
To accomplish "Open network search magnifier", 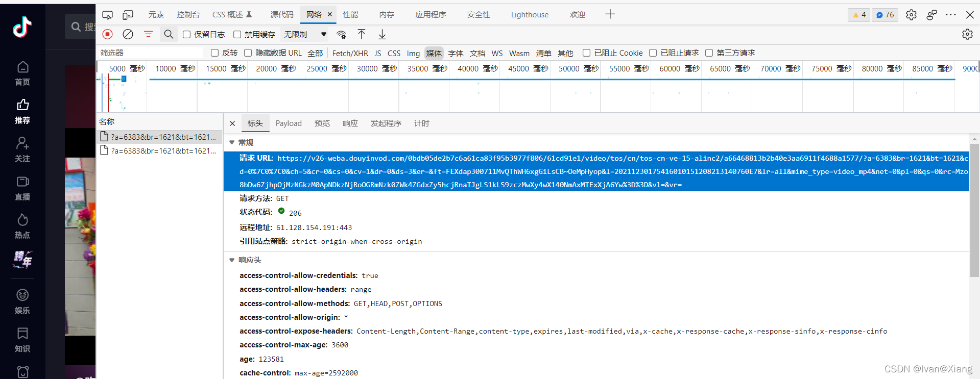I will click(x=169, y=34).
